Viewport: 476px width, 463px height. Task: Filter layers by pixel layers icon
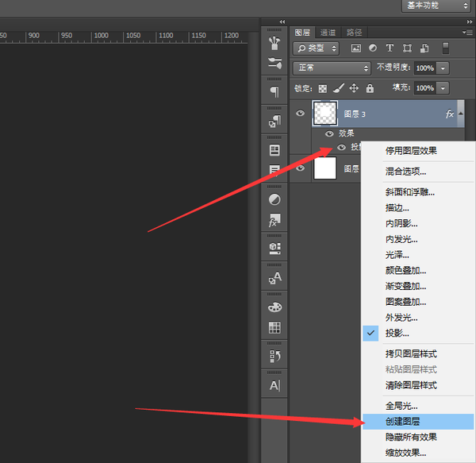[355, 48]
